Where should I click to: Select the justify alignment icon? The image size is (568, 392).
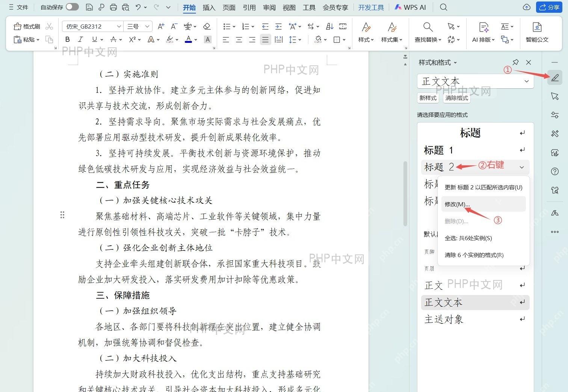tap(265, 39)
